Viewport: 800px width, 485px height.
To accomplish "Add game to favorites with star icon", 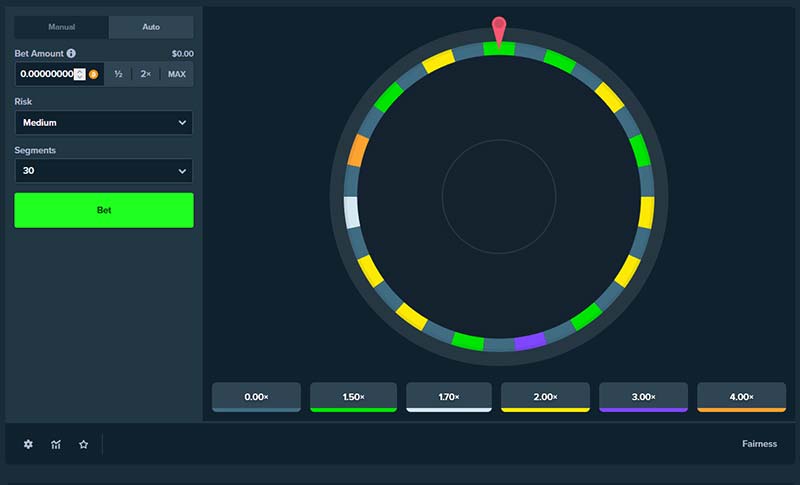I will tap(84, 444).
